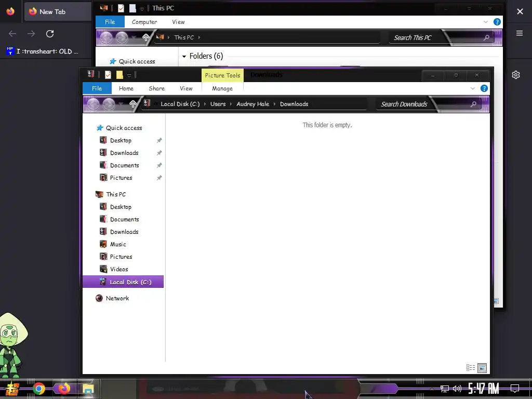The height and width of the screenshot is (399, 532).
Task: Open the Manage ribbon tab
Action: click(x=222, y=88)
